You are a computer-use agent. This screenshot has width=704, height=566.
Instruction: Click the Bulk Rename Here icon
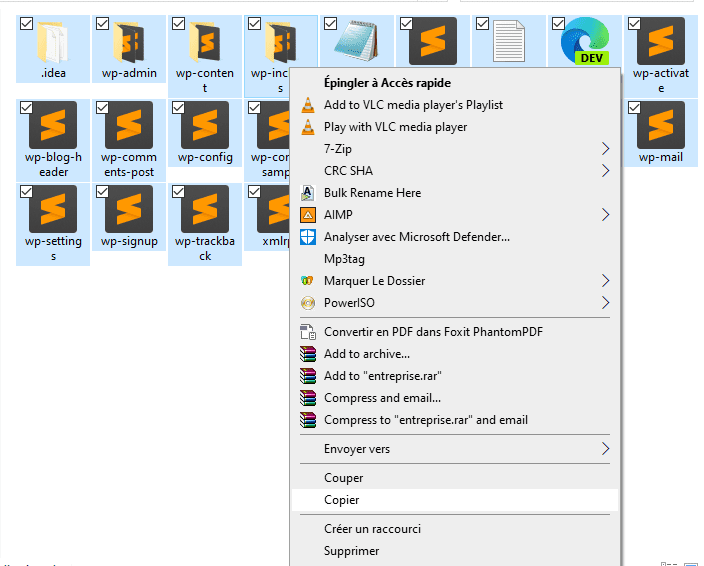pos(308,193)
